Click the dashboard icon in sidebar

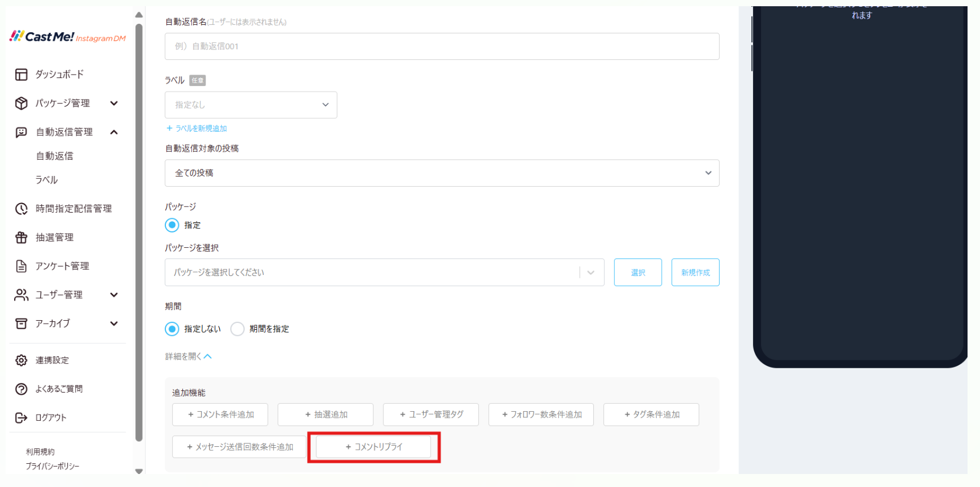click(22, 75)
